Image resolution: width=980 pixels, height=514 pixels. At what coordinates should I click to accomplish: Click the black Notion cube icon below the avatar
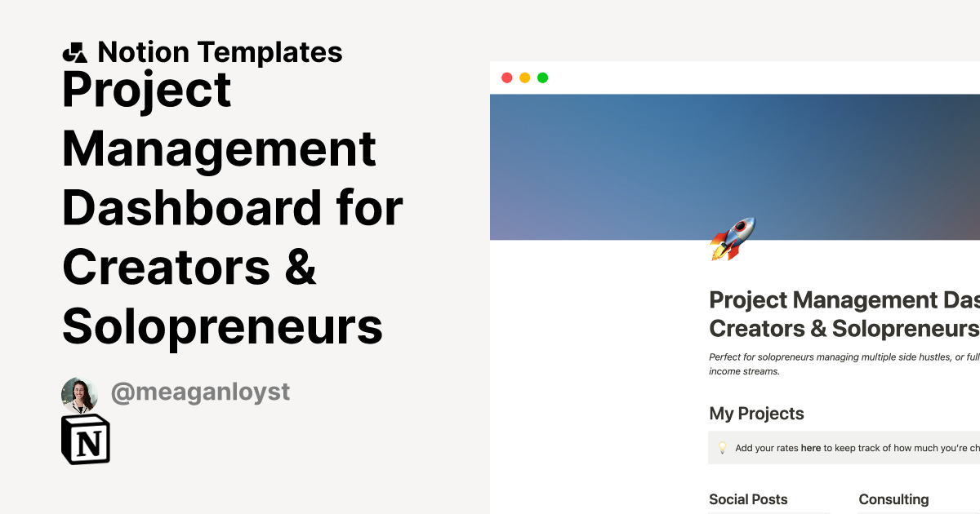84,439
